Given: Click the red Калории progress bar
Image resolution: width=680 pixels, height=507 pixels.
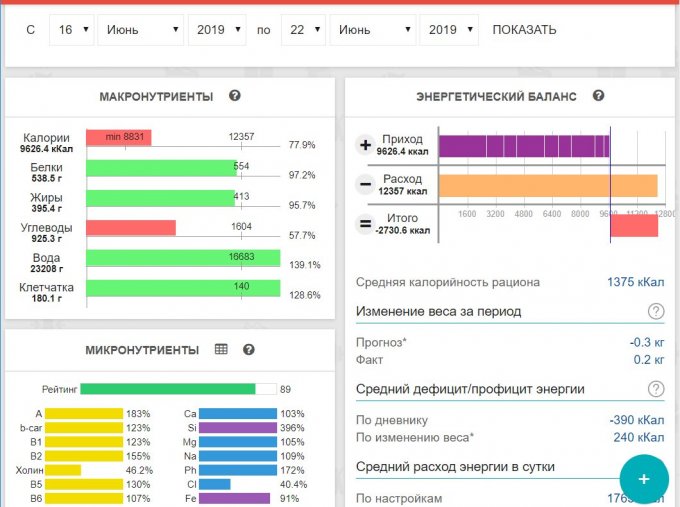Looking at the screenshot, I should (118, 138).
